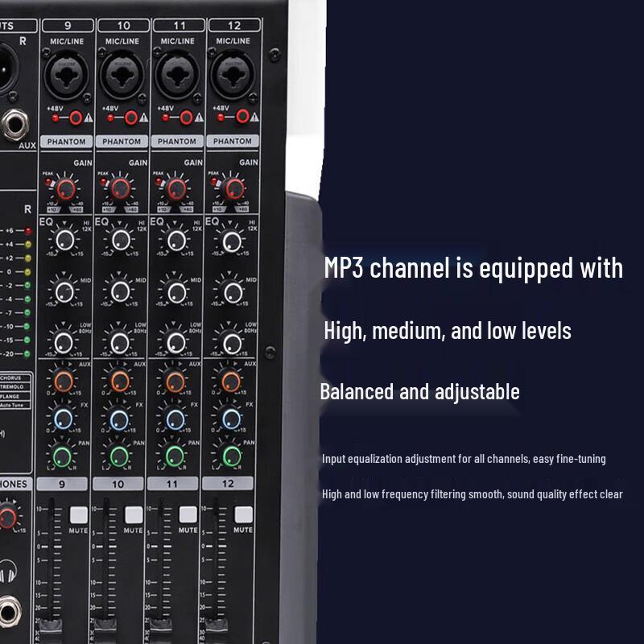Mute channel 9 with its MUTE button
The image size is (644, 644).
77,514
